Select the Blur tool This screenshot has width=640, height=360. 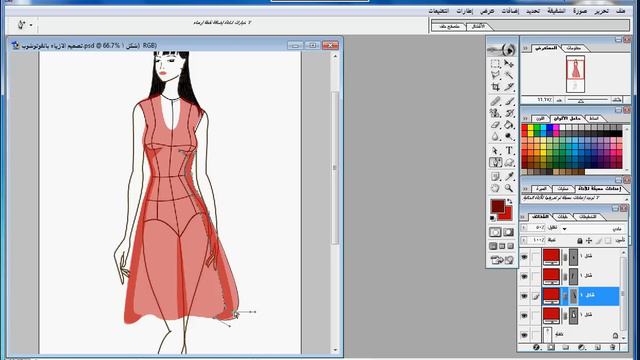pyautogui.click(x=495, y=137)
